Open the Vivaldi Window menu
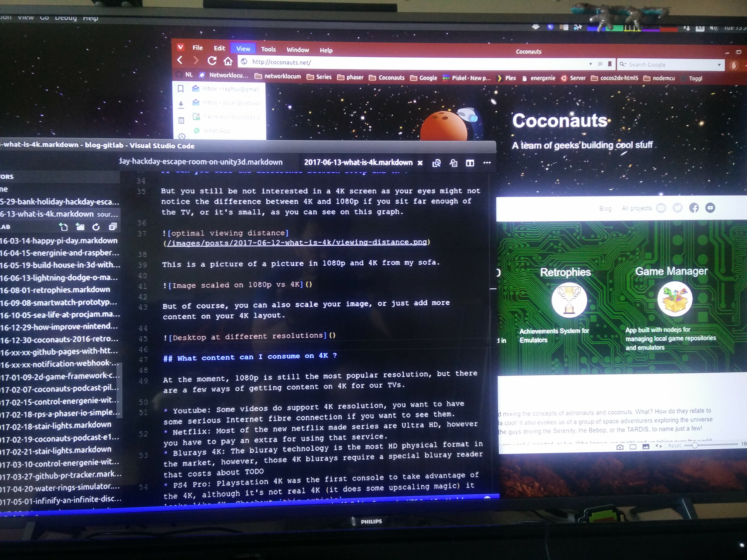This screenshot has width=747, height=560. [298, 50]
